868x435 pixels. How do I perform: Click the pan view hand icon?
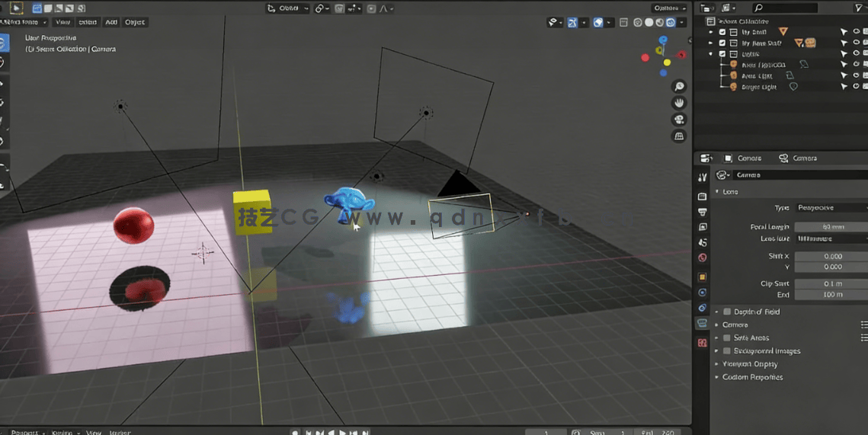click(679, 103)
